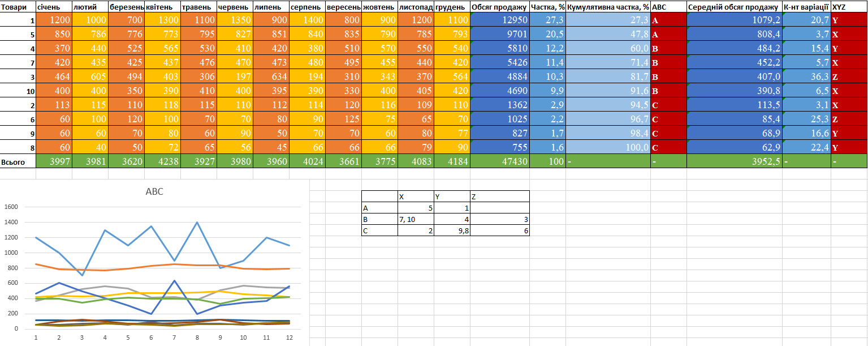
Task: Click the ABC chart title
Action: click(x=154, y=192)
